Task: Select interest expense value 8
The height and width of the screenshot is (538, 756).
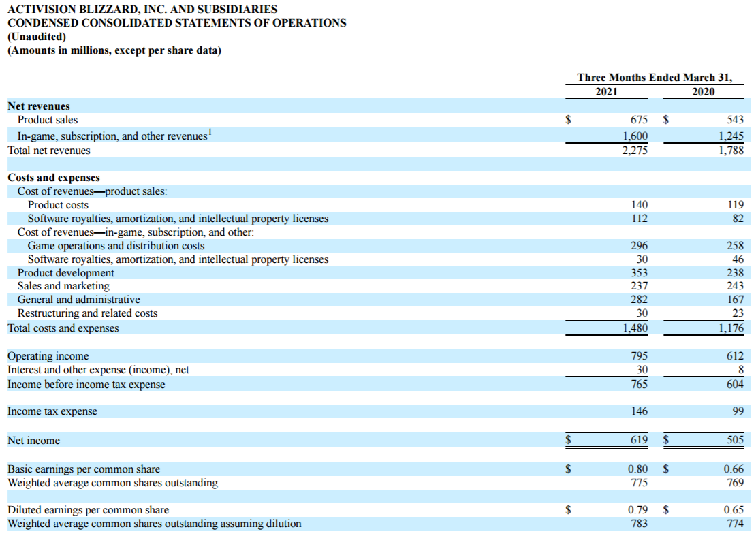Action: [740, 370]
